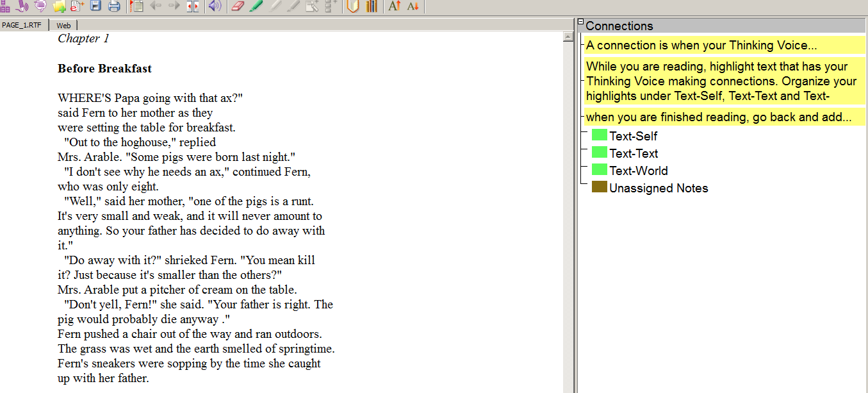Increase text size with the A up-arrow icon

[394, 6]
